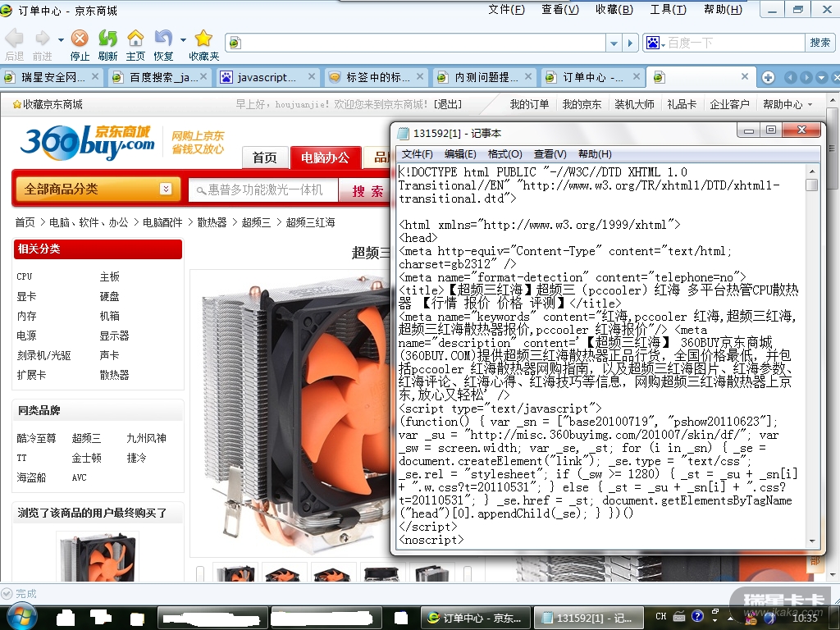This screenshot has width=840, height=630.
Task: Click Notepad vertical scrollbar thumb
Action: (812, 185)
